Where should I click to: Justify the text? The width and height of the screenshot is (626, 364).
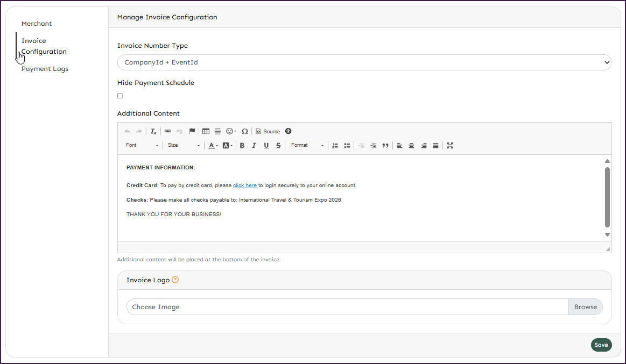pyautogui.click(x=435, y=146)
